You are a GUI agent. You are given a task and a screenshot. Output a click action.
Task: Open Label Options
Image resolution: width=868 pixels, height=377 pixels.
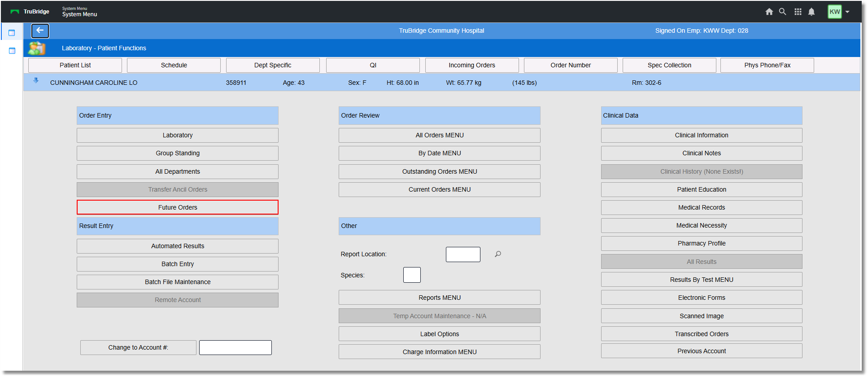pyautogui.click(x=440, y=334)
